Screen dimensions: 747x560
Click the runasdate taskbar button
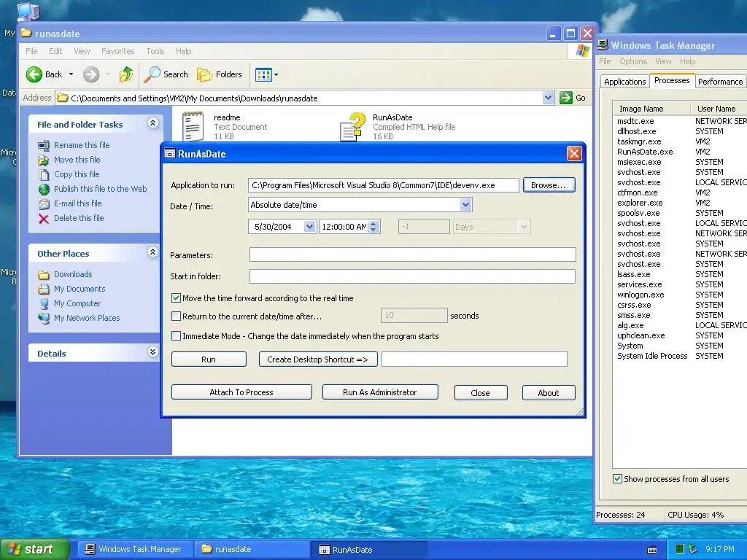coord(252,549)
